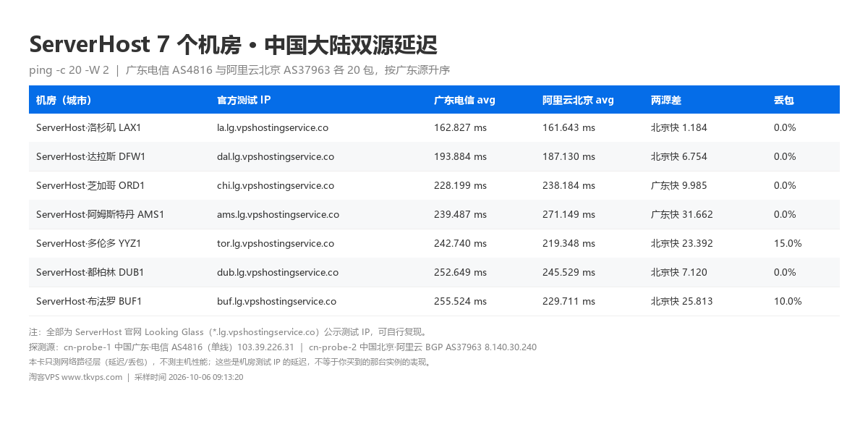This screenshot has width=868, height=440.
Task: Click the 探测源 cn-probe-1 footnote line
Action: click(x=283, y=347)
